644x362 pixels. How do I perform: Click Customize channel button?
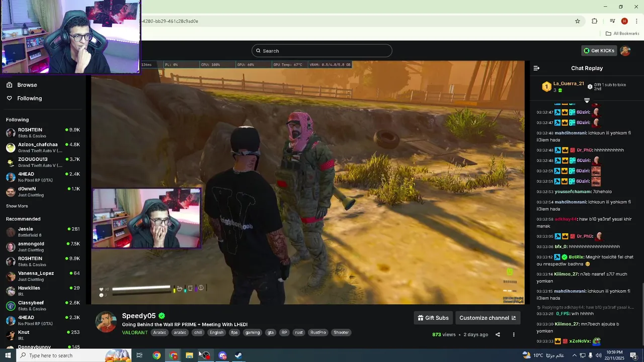(x=488, y=318)
